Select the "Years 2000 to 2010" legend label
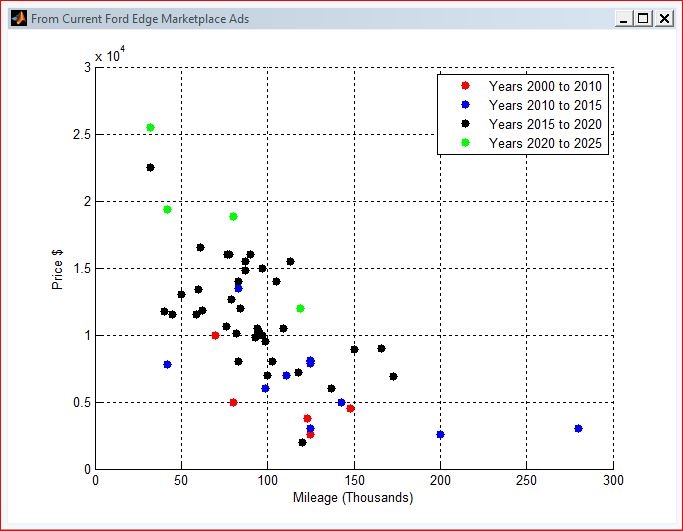 tap(544, 86)
